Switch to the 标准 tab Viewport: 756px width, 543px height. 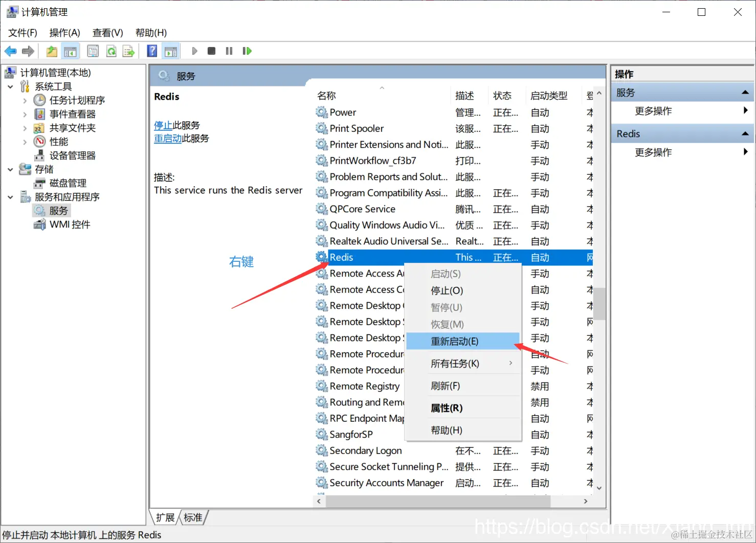(x=193, y=517)
